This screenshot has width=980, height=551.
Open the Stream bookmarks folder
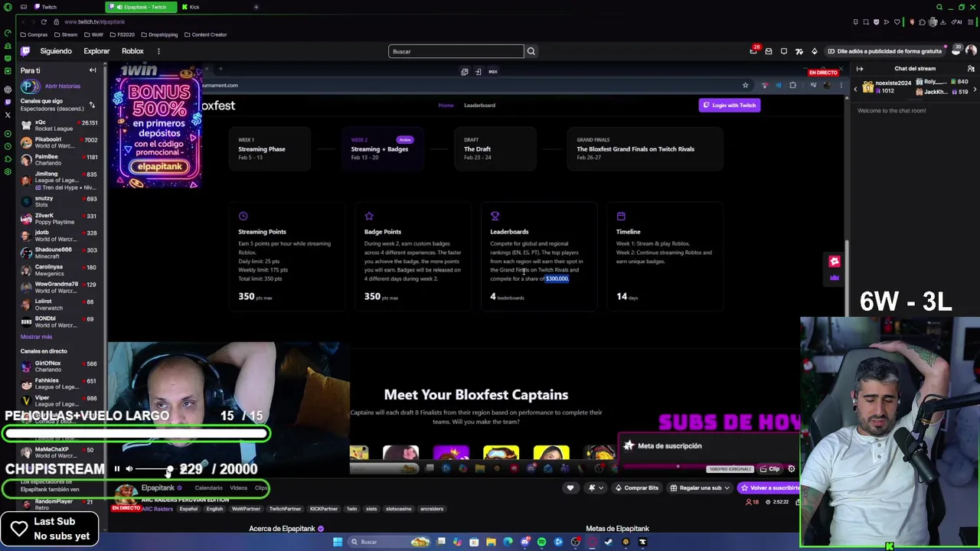coord(66,34)
